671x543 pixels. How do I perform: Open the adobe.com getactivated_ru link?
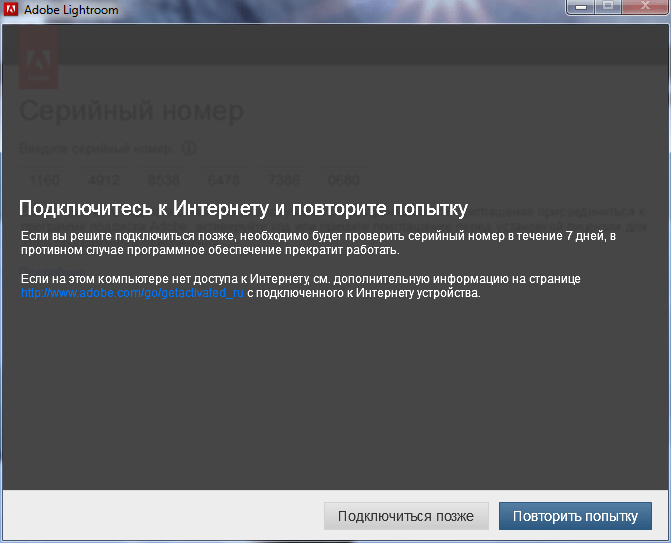pos(132,293)
